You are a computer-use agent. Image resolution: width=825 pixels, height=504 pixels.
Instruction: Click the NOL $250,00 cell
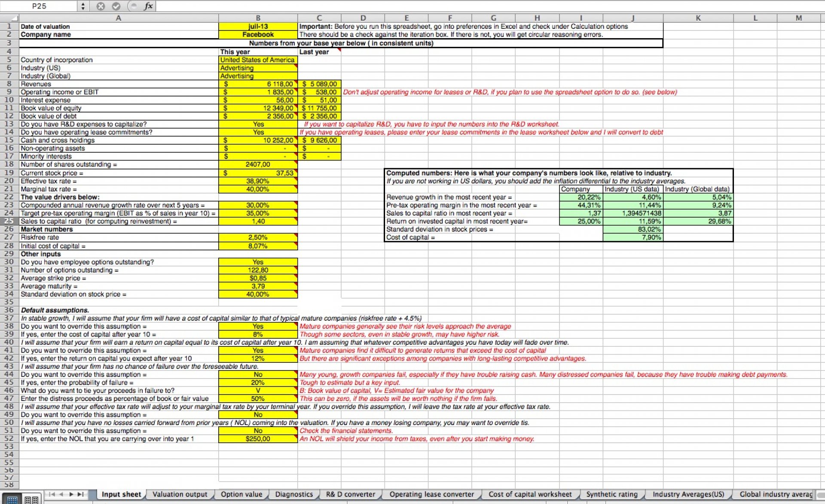tap(258, 439)
